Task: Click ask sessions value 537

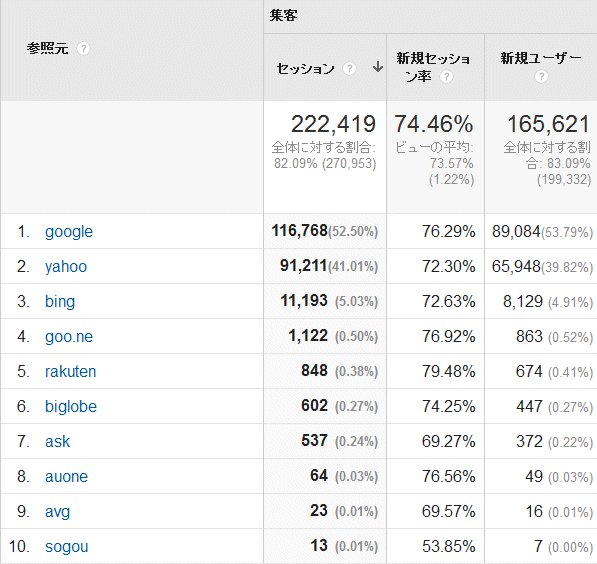Action: pyautogui.click(x=314, y=441)
